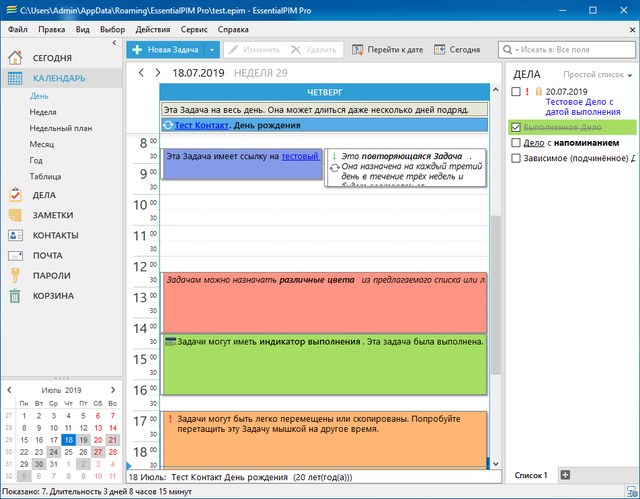Go to previous day arrow
The image size is (640, 499).
click(x=142, y=73)
